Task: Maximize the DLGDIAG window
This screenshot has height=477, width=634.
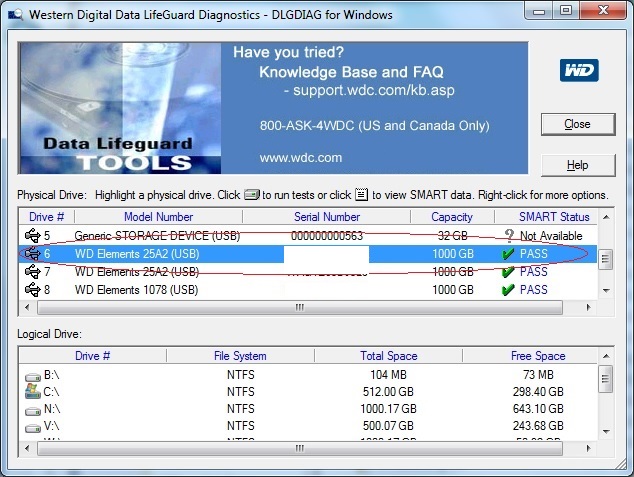Action: [x=566, y=11]
